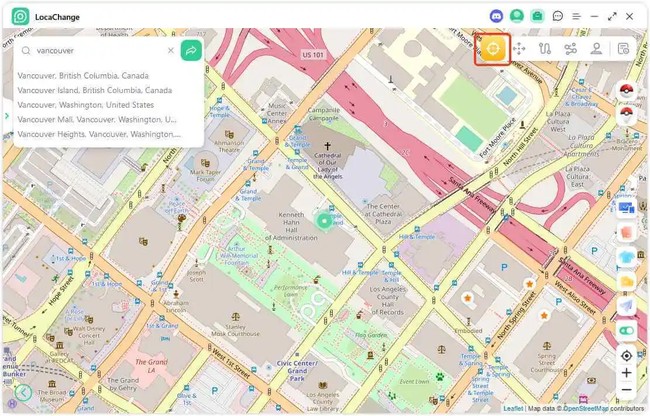Select Vancouver, Washington, United States suggestion
Image resolution: width=650 pixels, height=416 pixels.
point(85,105)
